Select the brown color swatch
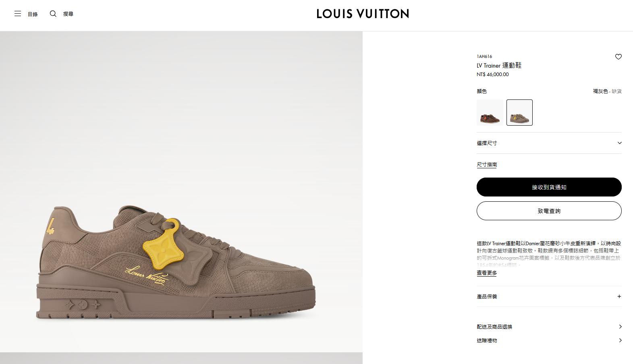633x364 pixels. (x=490, y=113)
